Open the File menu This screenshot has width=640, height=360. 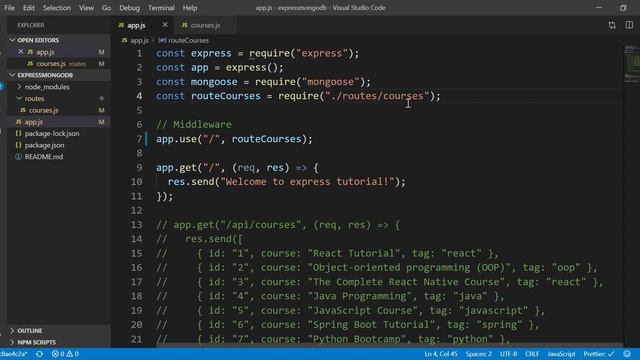click(x=9, y=8)
